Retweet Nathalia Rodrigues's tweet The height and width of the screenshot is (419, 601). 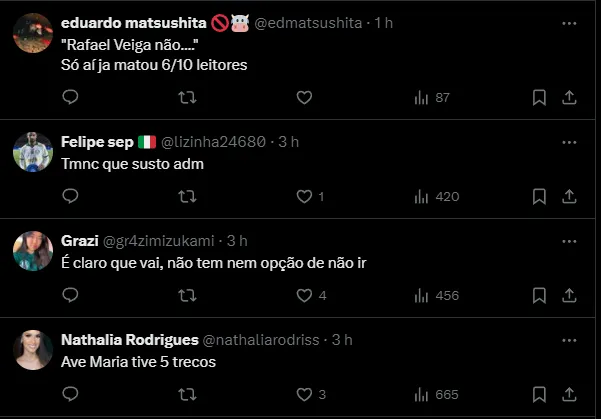click(x=187, y=394)
